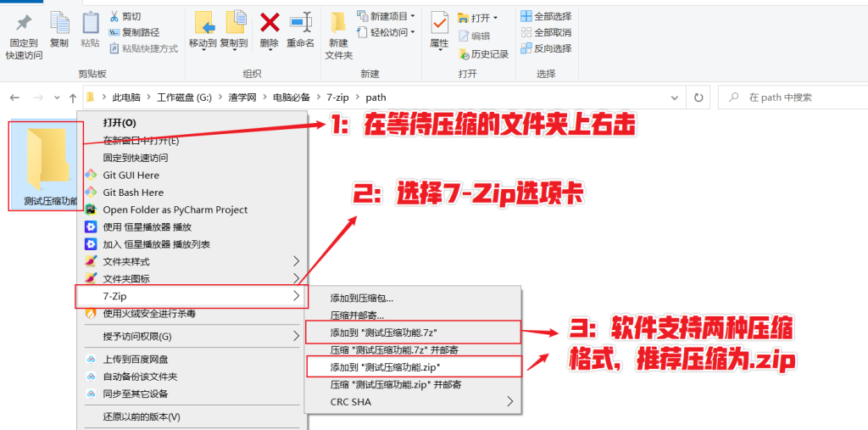Open History in the ribbon
868x430 pixels.
pyautogui.click(x=483, y=54)
